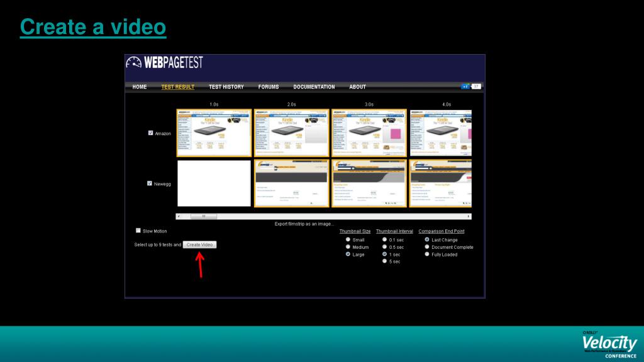Screen dimensions: 644x362
Task: Open Amazon thumbnail at 3.0s
Action: (x=369, y=133)
